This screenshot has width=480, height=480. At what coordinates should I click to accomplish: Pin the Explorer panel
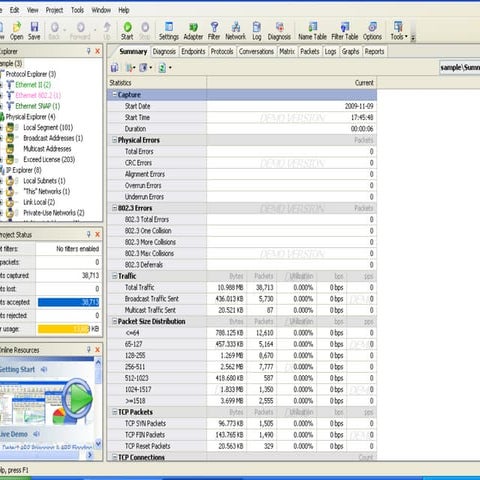[x=89, y=51]
